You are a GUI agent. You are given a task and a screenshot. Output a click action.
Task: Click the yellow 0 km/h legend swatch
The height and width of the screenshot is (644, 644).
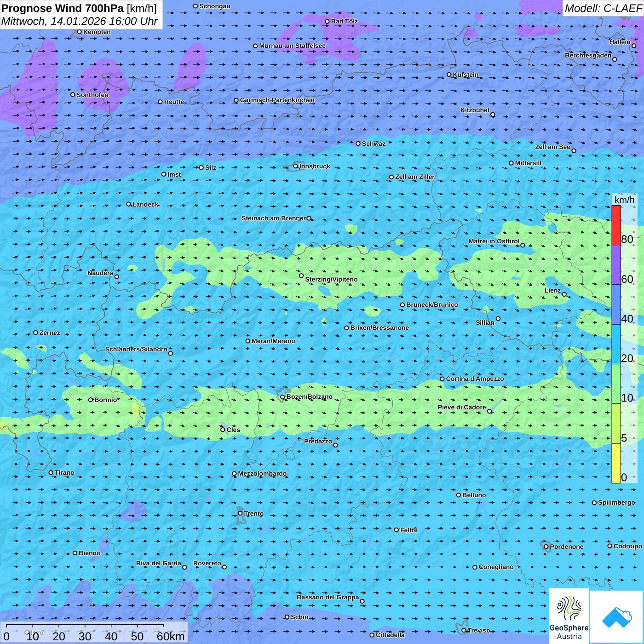click(x=616, y=463)
